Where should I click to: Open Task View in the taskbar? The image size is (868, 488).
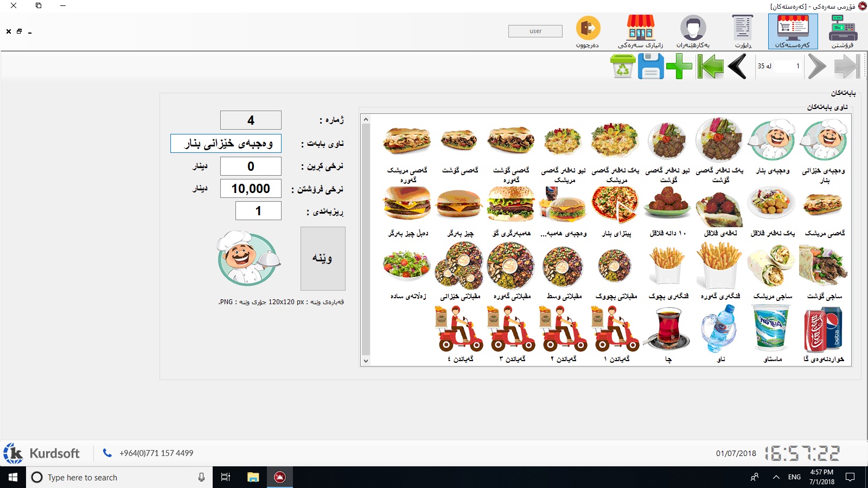(226, 477)
